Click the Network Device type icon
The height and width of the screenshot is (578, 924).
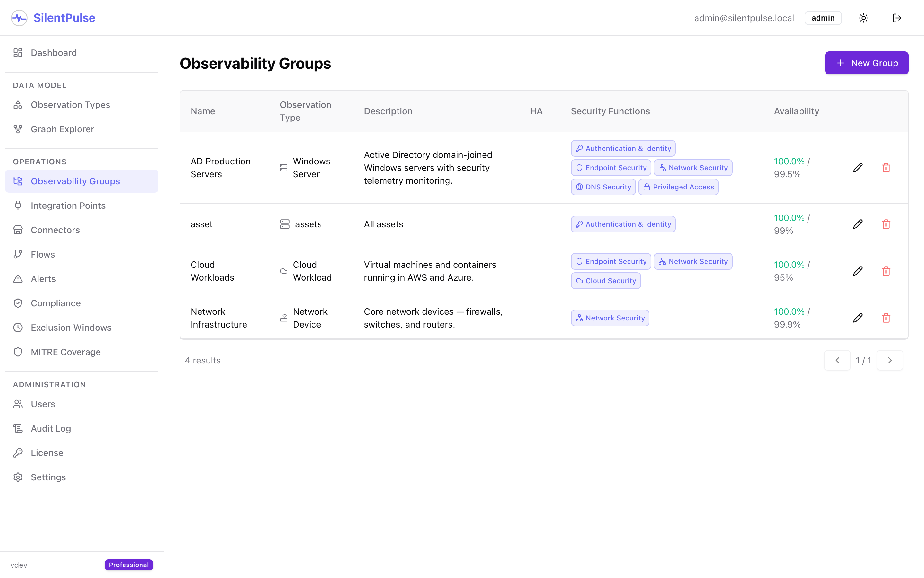(284, 318)
